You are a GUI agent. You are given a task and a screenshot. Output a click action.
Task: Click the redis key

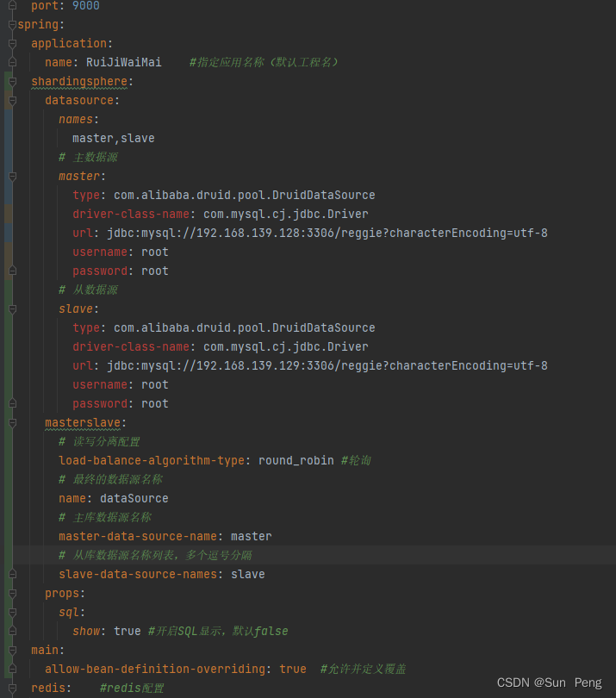pyautogui.click(x=48, y=689)
